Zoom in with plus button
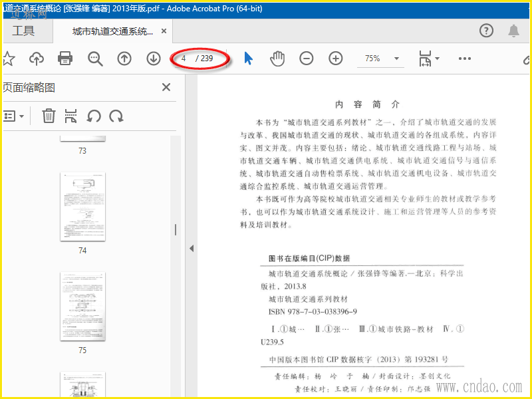This screenshot has height=399, width=532. [x=336, y=59]
